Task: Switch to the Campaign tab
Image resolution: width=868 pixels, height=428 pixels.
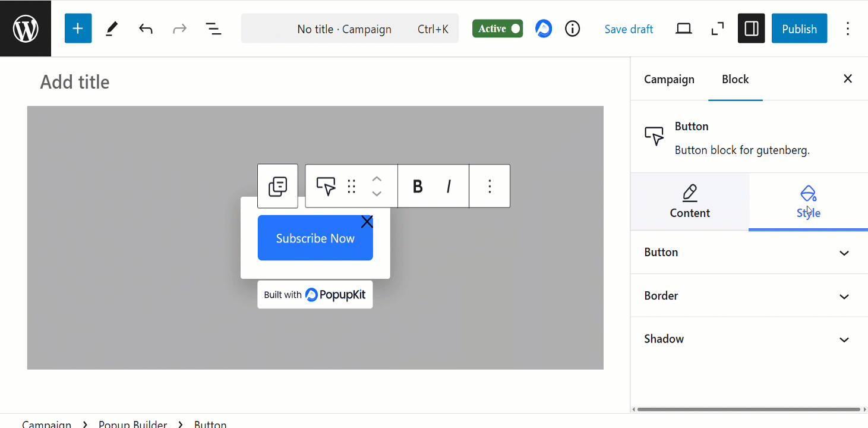Action: 669,80
